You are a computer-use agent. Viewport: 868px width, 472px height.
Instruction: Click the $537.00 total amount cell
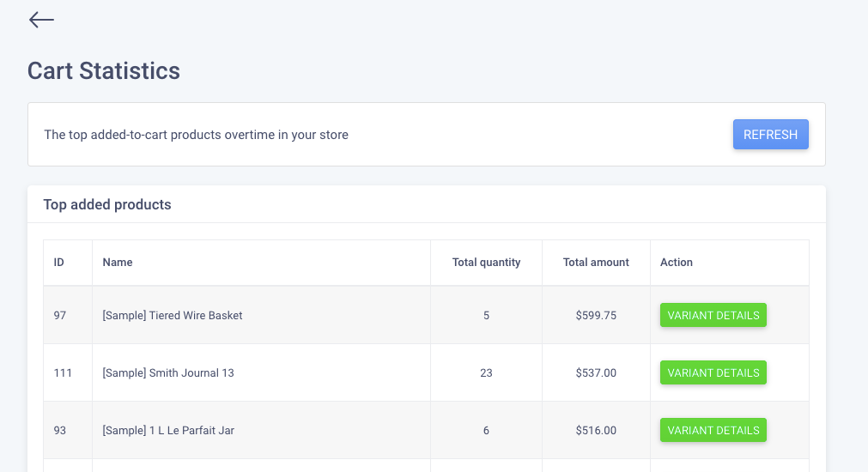(596, 373)
